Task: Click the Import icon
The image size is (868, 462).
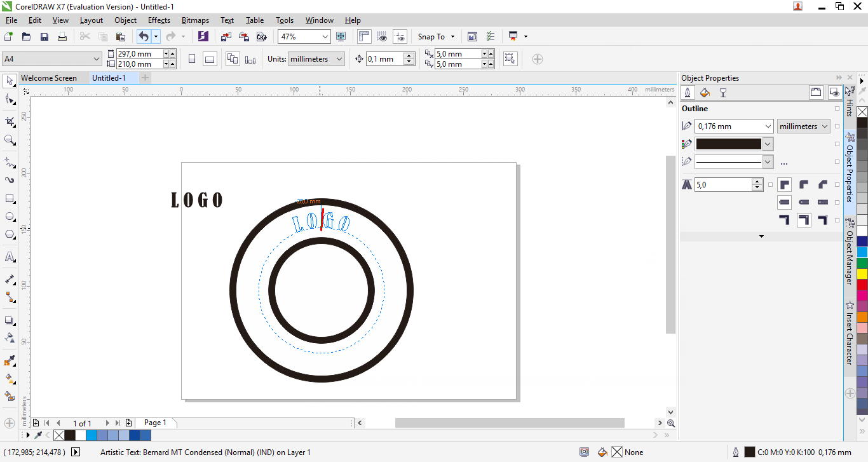Action: click(226, 37)
